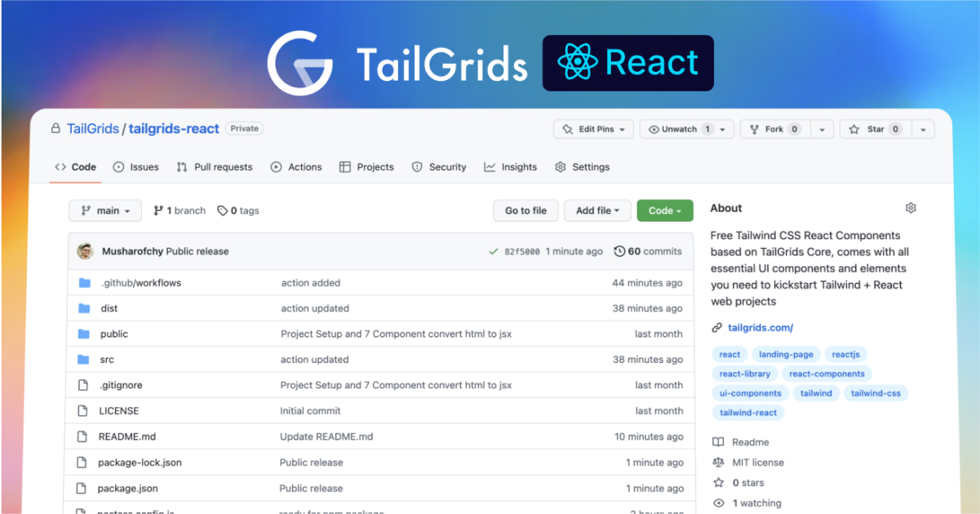Click the commits history clock icon

(x=618, y=251)
